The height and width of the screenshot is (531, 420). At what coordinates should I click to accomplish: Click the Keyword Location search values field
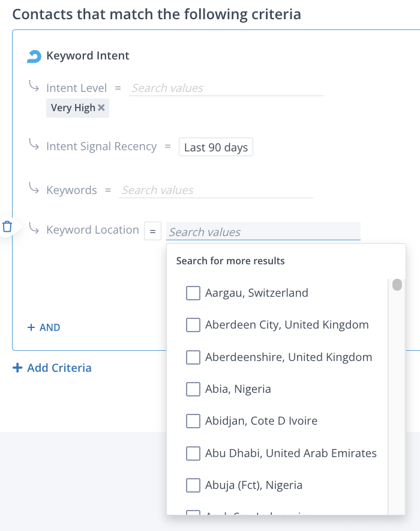tap(263, 232)
